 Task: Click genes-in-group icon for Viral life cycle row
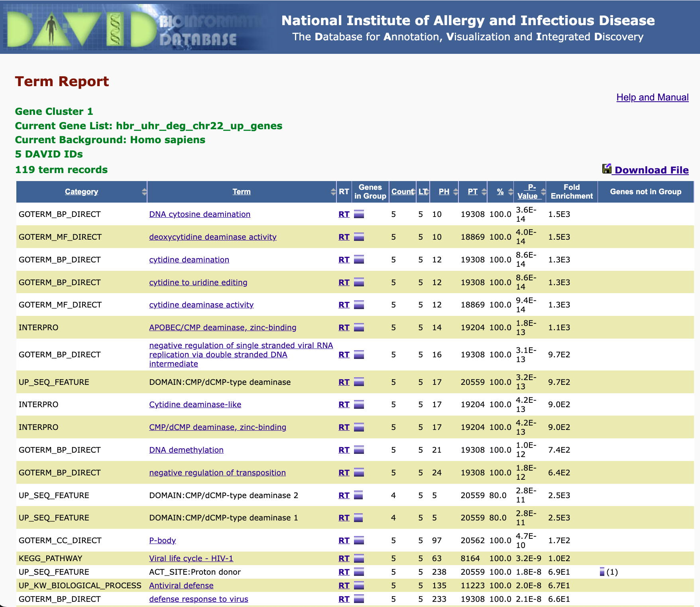point(359,558)
